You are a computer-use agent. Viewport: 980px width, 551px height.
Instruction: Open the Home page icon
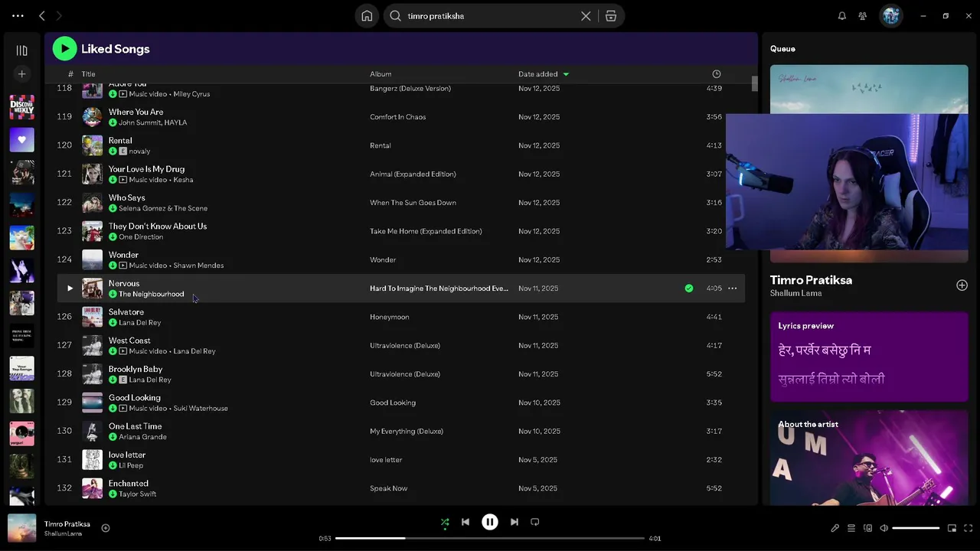pyautogui.click(x=367, y=16)
